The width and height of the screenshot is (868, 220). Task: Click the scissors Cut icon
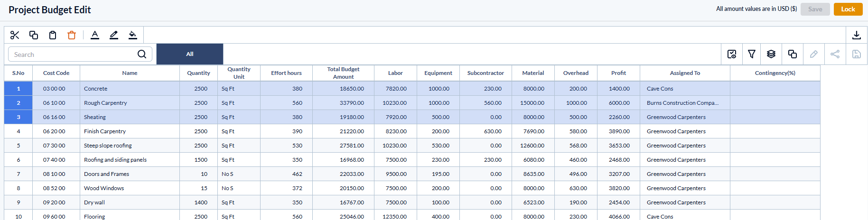point(15,35)
